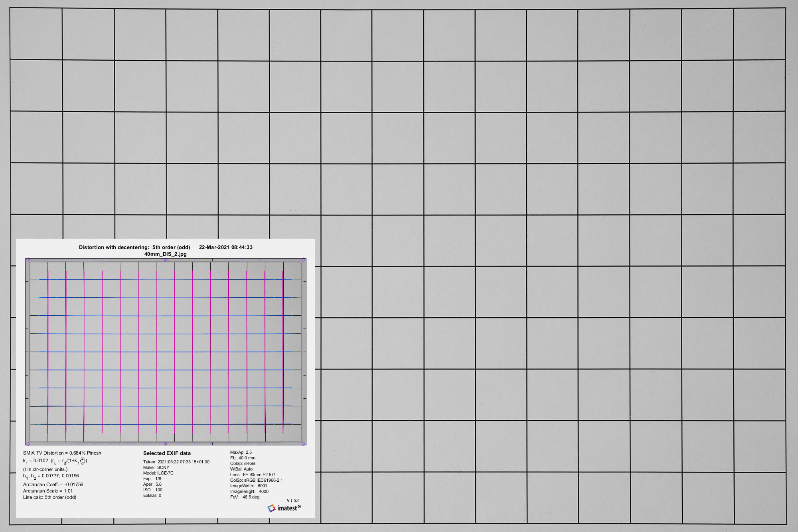Click the bottom-center purple diamond marker
Image resolution: width=798 pixels, height=532 pixels.
166,443
